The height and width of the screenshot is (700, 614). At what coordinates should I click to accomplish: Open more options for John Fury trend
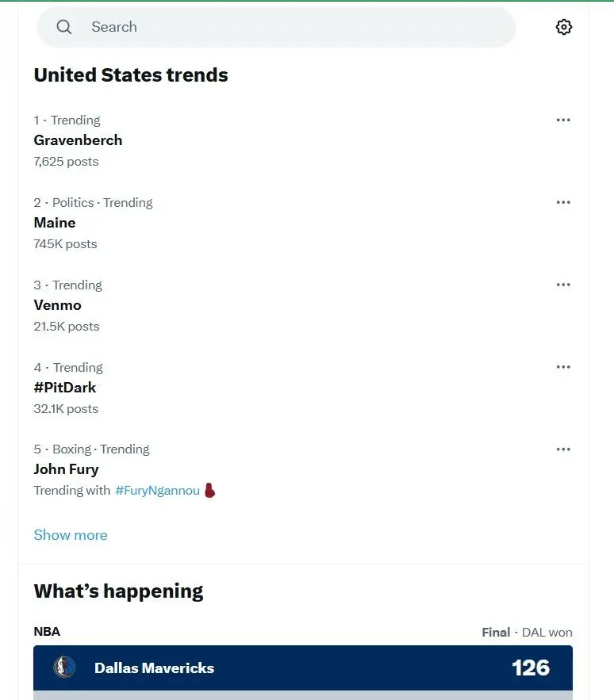(x=563, y=449)
